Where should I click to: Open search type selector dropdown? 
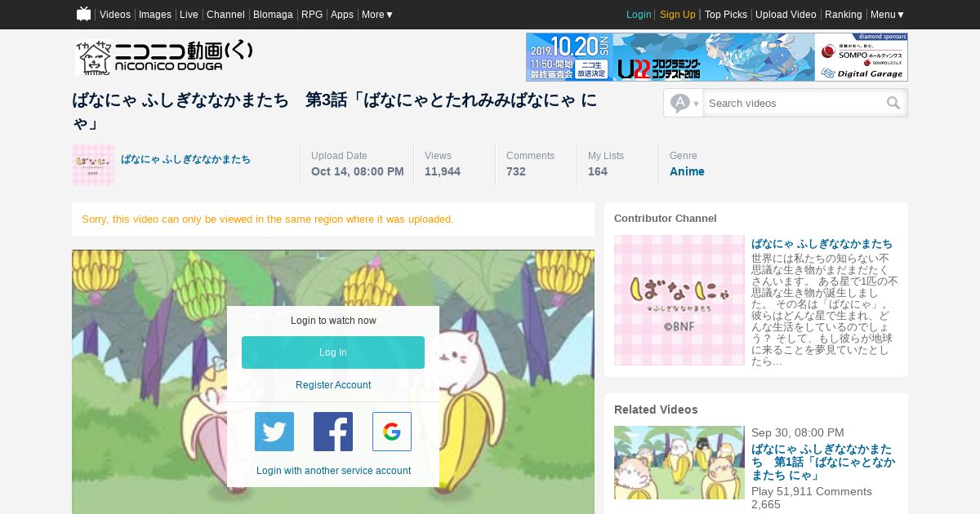(684, 103)
